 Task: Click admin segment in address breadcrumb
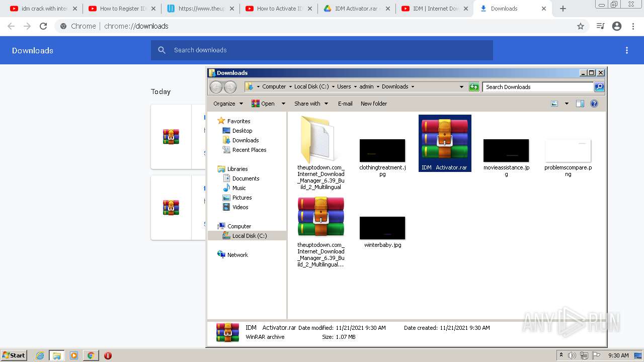(366, 87)
